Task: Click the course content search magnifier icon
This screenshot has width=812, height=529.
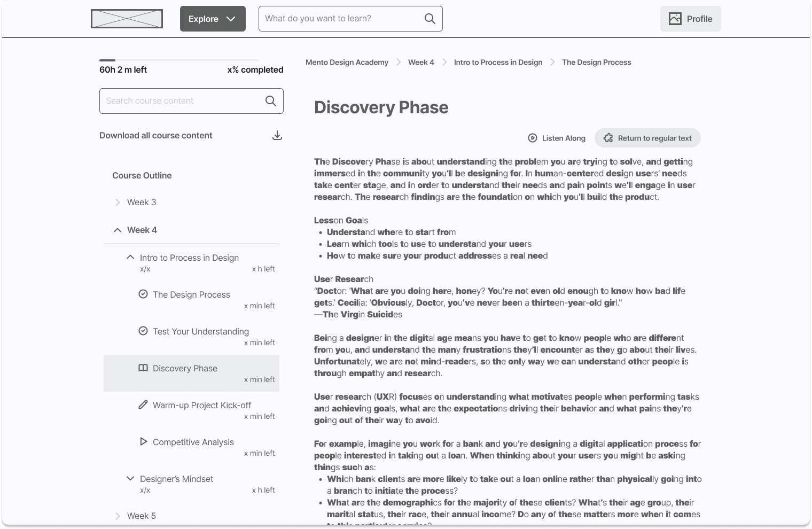Action: coord(271,101)
